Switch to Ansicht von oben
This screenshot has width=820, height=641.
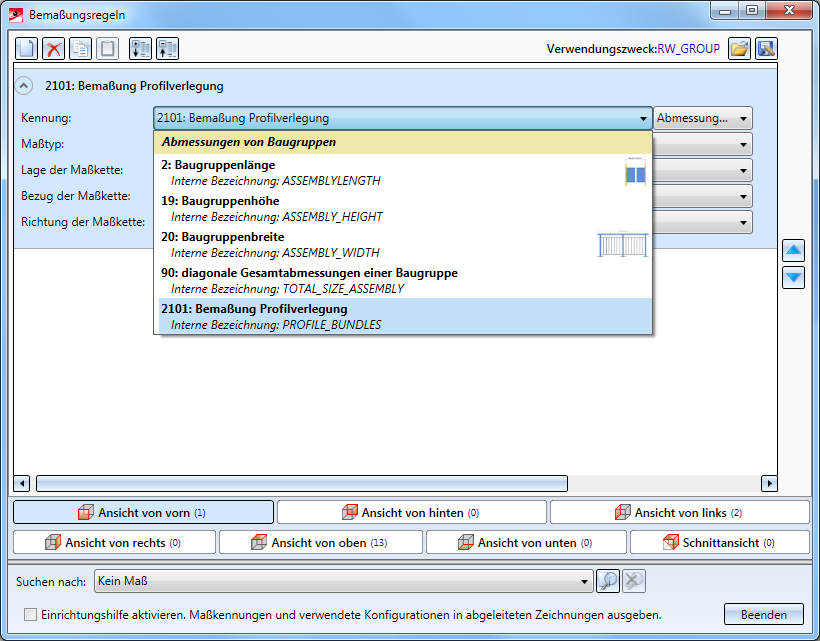[321, 542]
